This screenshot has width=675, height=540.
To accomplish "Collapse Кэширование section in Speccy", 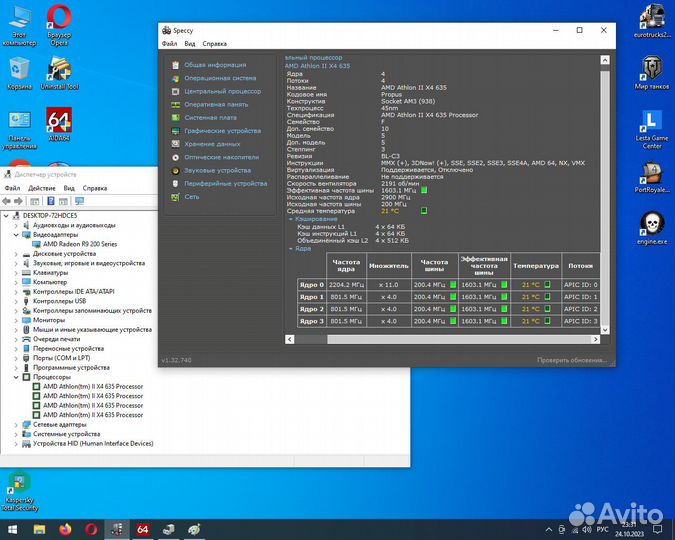I will pos(291,219).
